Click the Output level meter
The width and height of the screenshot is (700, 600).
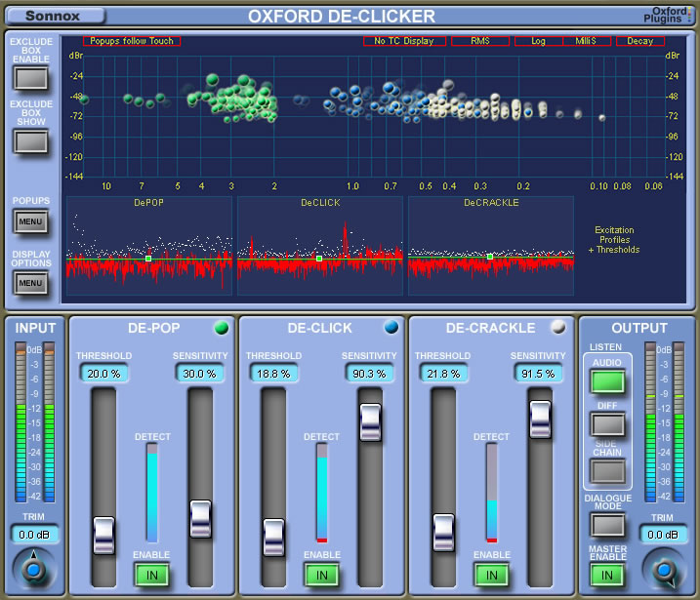point(664,422)
